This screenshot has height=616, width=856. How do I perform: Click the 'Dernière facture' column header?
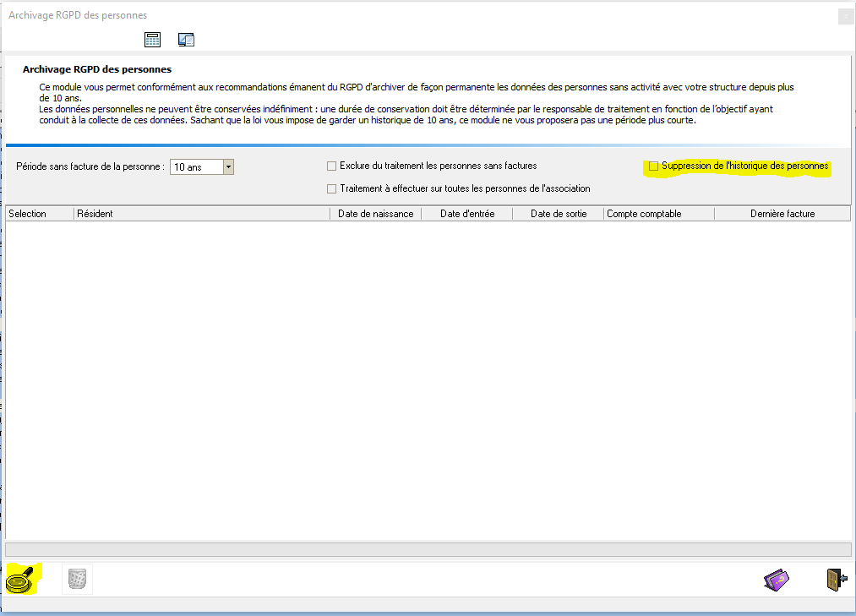pyautogui.click(x=782, y=214)
